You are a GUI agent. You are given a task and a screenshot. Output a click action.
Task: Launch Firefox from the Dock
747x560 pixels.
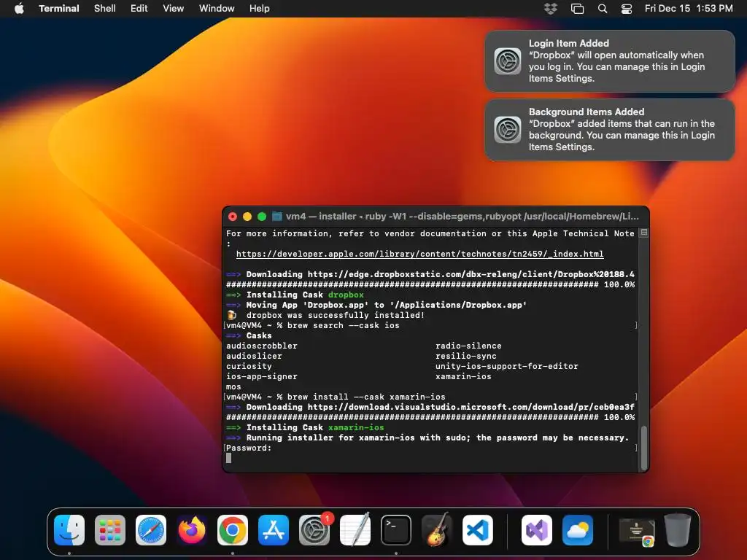tap(192, 530)
